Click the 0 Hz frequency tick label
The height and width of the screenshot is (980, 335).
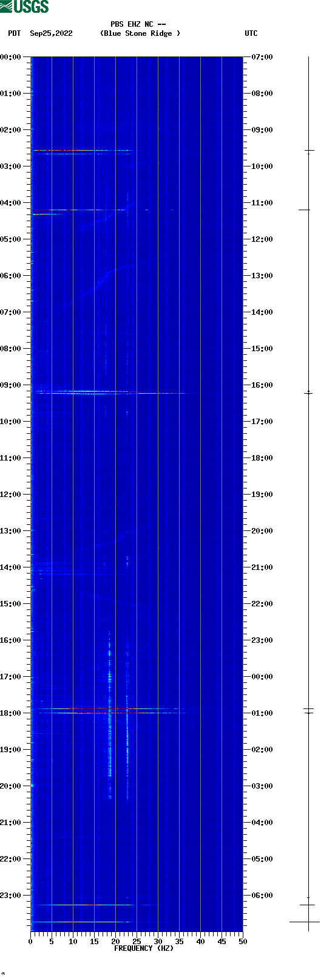tap(30, 942)
